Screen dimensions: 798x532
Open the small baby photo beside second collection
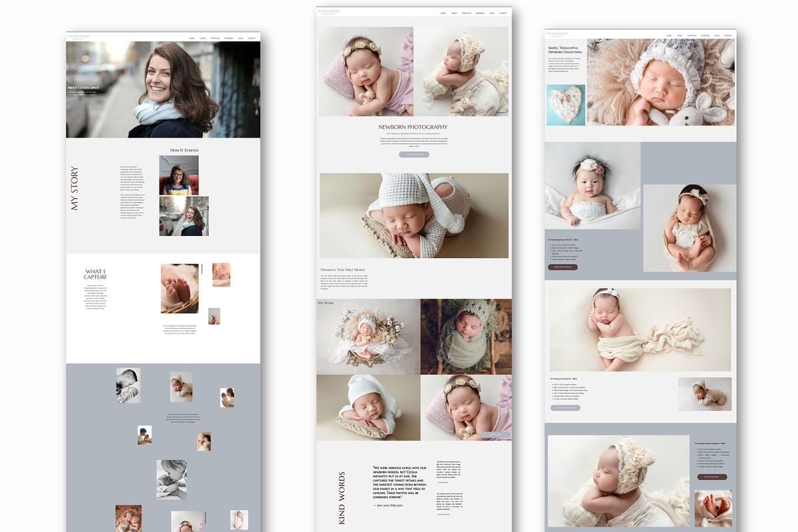(705, 394)
